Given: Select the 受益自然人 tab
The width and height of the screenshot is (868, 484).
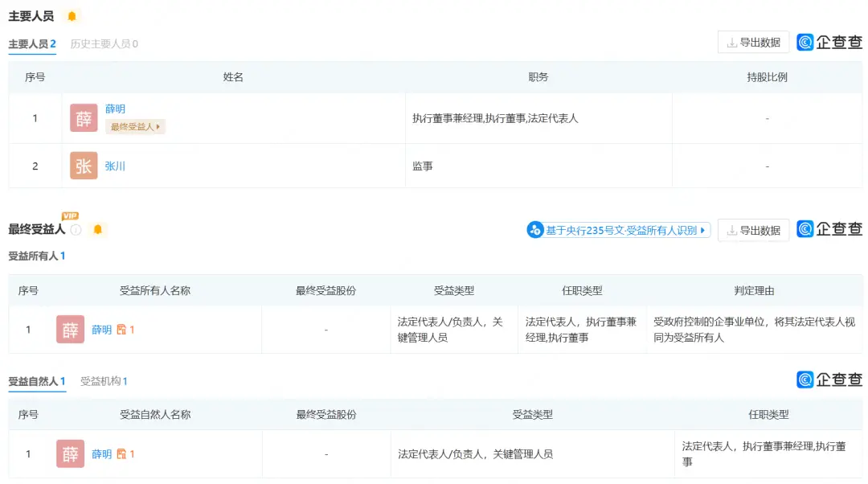Looking at the screenshot, I should (37, 381).
